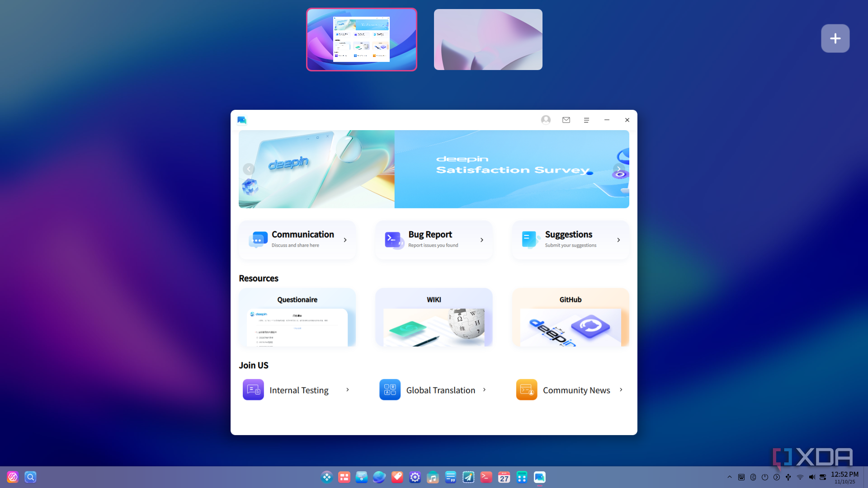Expand the Community News chevron
Screen dimensions: 868x488
tap(621, 389)
